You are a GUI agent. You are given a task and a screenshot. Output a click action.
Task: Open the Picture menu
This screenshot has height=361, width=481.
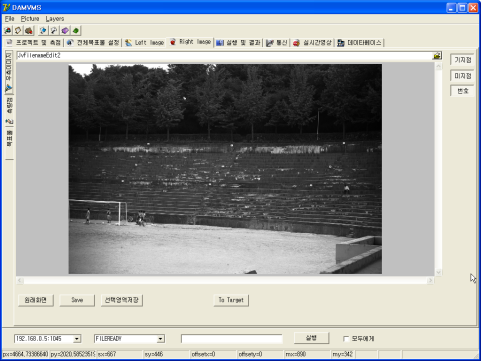[30, 19]
